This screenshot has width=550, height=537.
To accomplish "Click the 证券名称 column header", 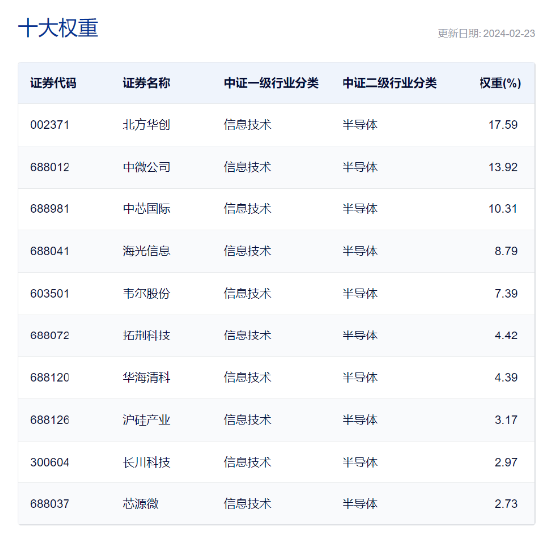I will pos(146,83).
